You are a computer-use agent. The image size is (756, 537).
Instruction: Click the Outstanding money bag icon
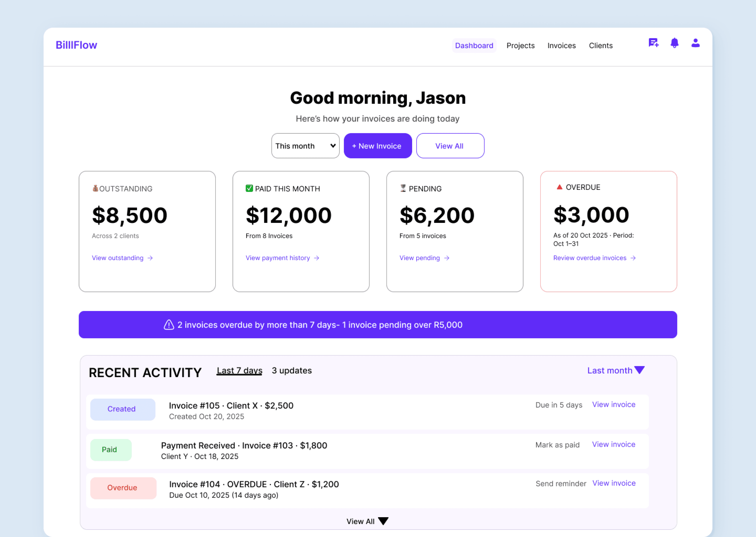[x=95, y=188]
